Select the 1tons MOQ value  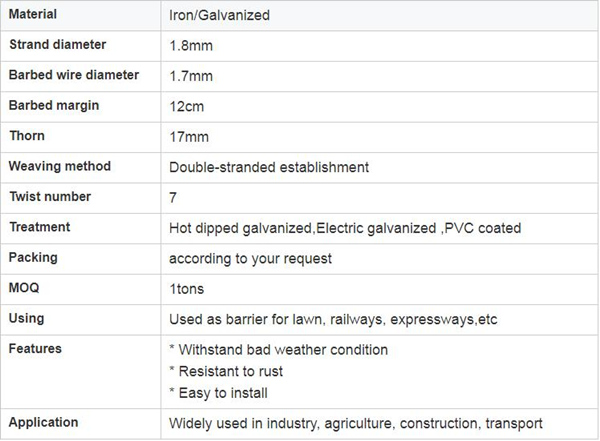point(187,289)
